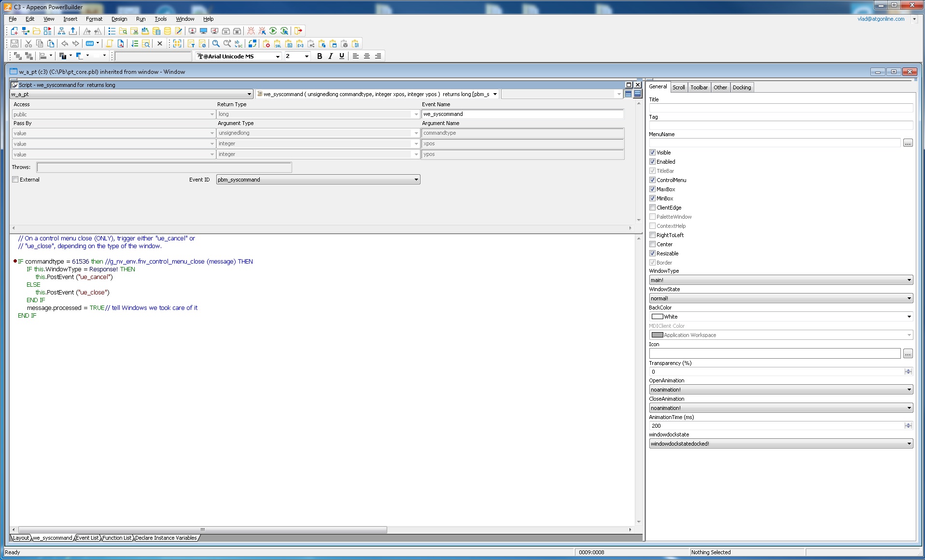The width and height of the screenshot is (925, 560).
Task: Uncheck the Visible checkbox
Action: (652, 153)
